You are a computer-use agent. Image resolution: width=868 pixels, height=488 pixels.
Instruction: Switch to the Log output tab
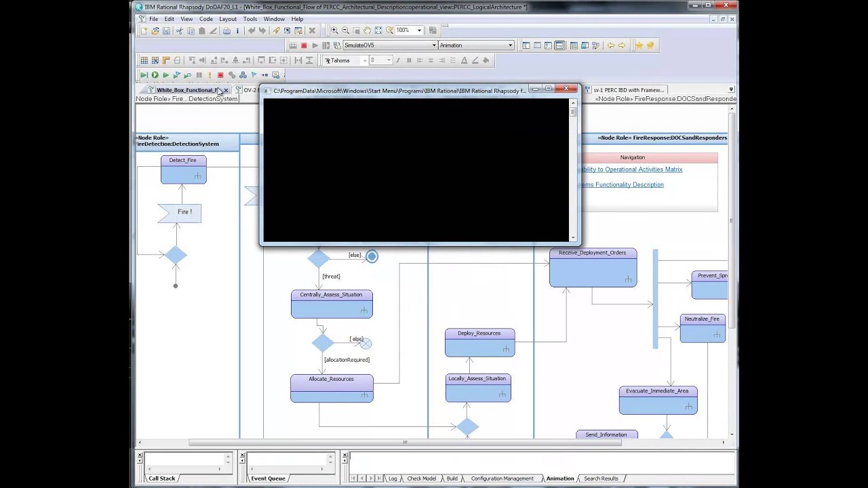coord(393,479)
